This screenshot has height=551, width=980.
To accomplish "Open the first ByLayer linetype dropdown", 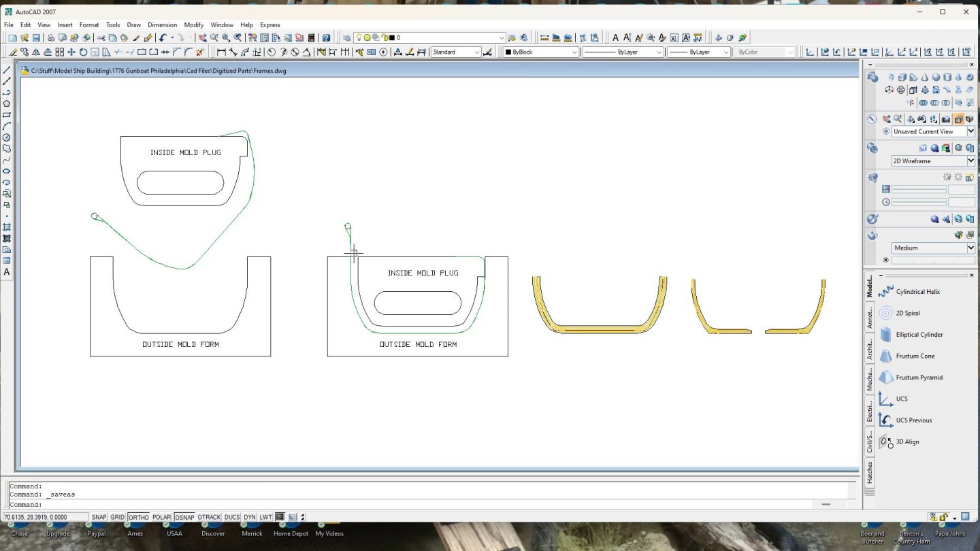I will 623,52.
